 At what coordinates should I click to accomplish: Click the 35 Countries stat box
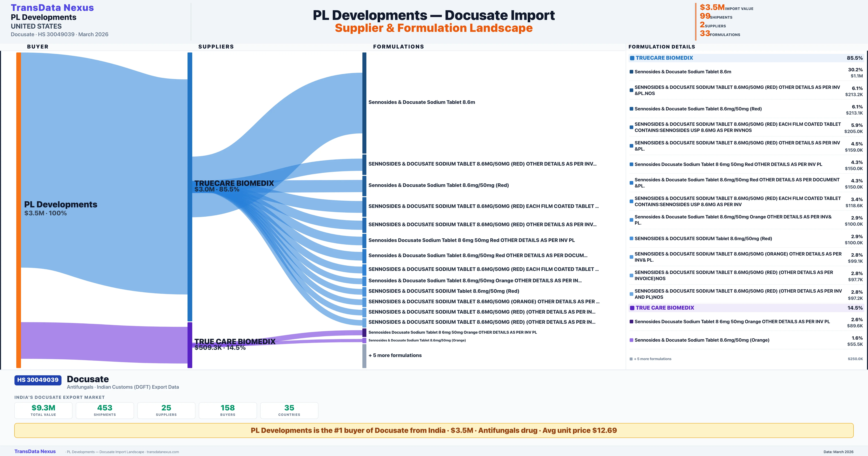click(x=289, y=410)
